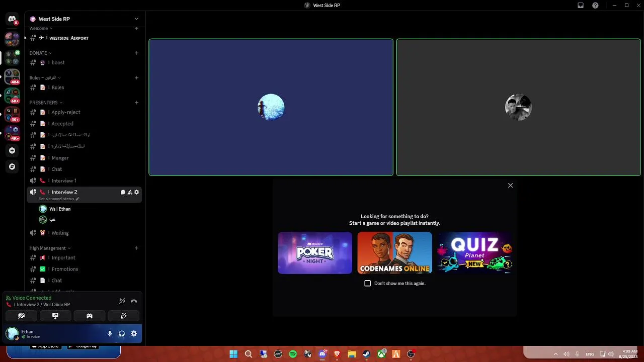Show hidden system tray icons

(x=555, y=354)
